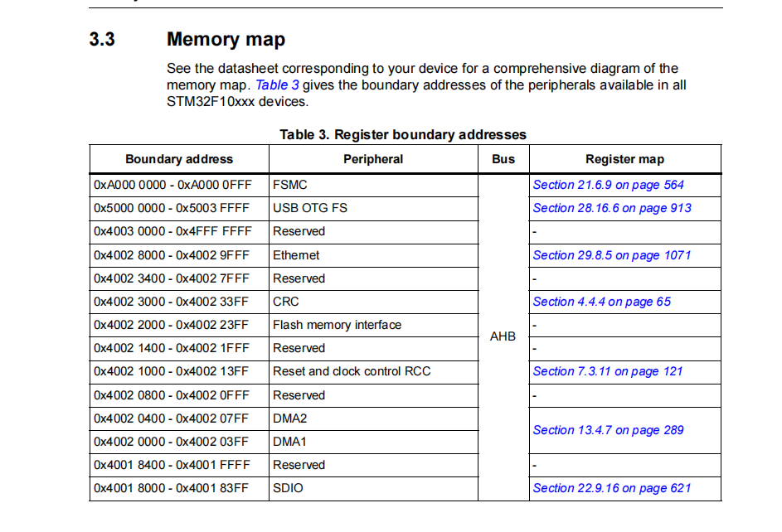The image size is (782, 532).
Task: Click the Register map column header
Action: click(625, 159)
